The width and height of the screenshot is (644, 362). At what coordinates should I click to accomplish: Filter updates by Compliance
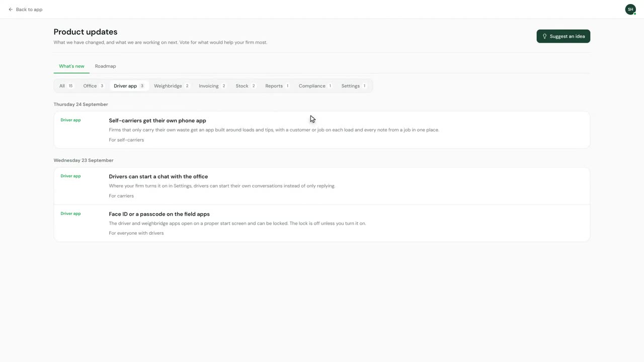click(315, 86)
